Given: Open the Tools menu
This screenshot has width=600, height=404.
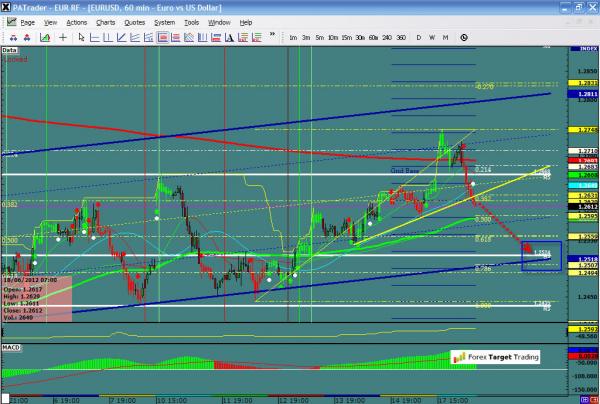Looking at the screenshot, I should pos(192,21).
